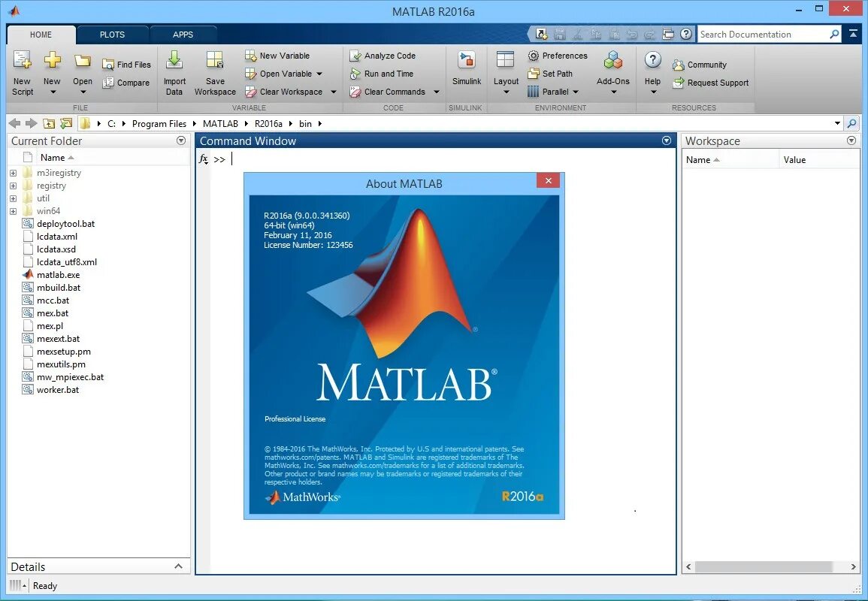This screenshot has width=868, height=601.
Task: Open address bar history dropdown
Action: point(837,123)
